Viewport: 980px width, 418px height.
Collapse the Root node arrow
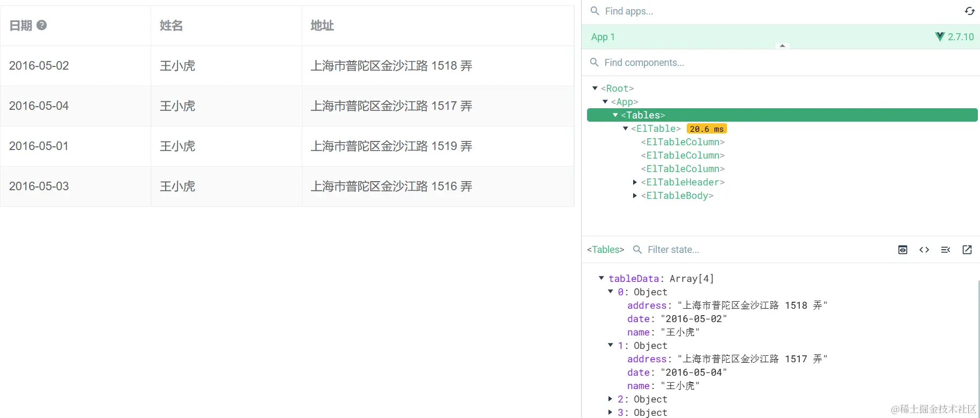595,88
